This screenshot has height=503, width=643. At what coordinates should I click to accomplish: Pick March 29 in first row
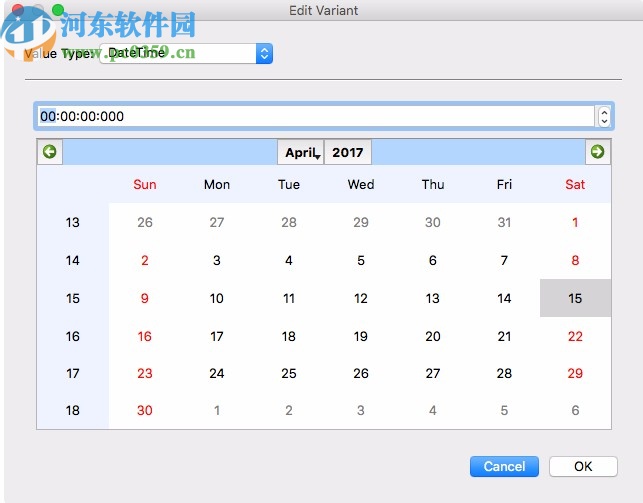point(361,223)
